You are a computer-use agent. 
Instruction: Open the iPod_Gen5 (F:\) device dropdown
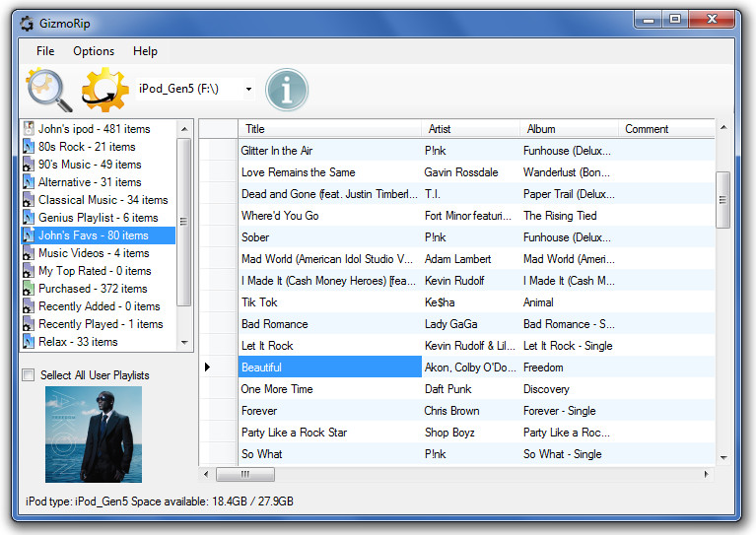(x=248, y=89)
